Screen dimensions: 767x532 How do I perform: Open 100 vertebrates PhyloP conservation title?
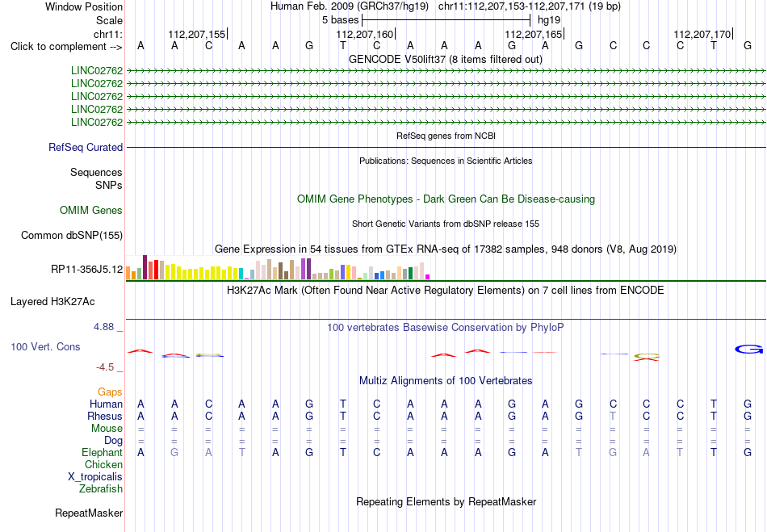click(446, 328)
